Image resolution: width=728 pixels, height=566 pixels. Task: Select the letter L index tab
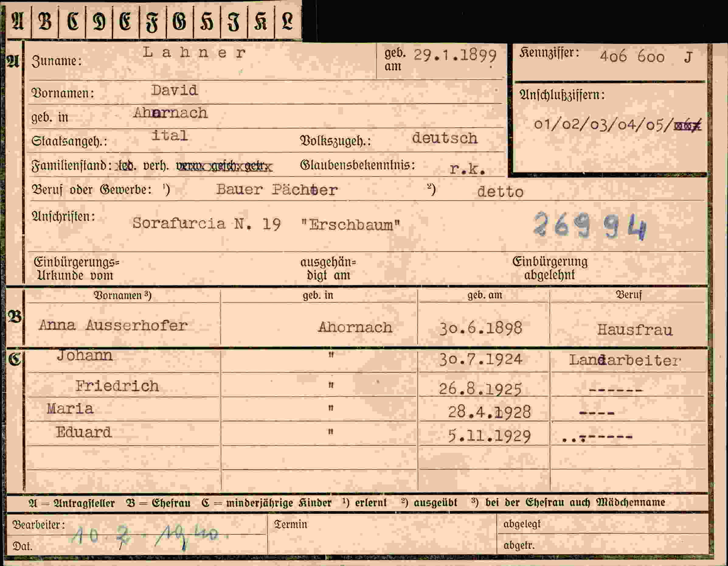tap(288, 22)
